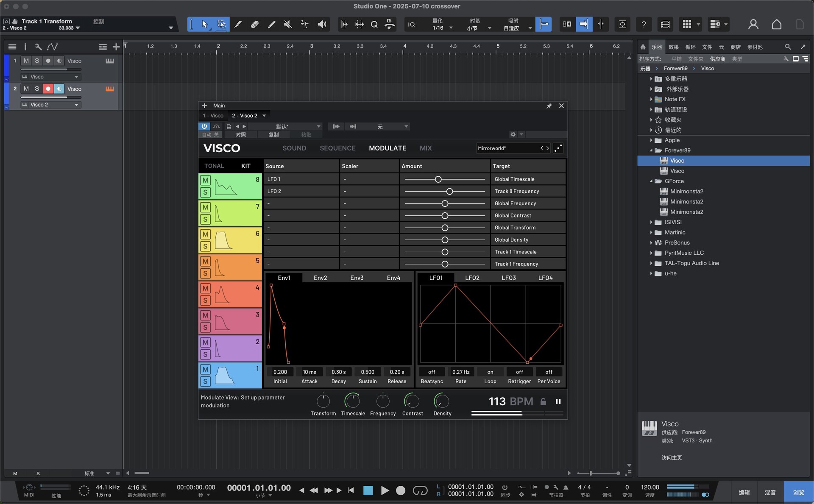Viewport: 814px width, 504px height.
Task: Open the Quantize 1/16 dropdown
Action: point(451,28)
